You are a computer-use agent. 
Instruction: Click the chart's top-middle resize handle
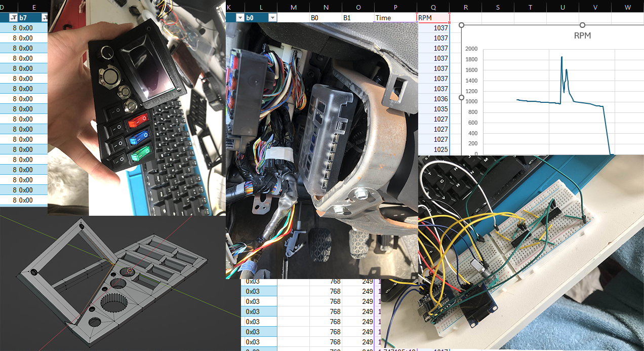click(582, 25)
